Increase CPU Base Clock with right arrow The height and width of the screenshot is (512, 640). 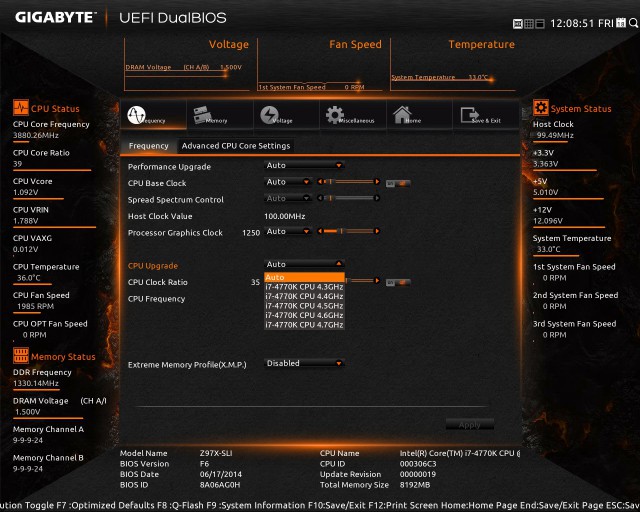point(377,182)
